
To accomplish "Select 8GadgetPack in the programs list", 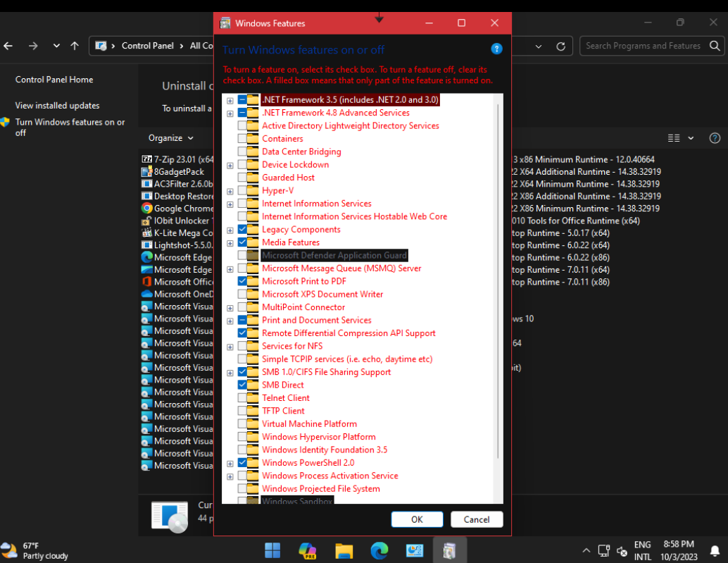I will tap(179, 171).
